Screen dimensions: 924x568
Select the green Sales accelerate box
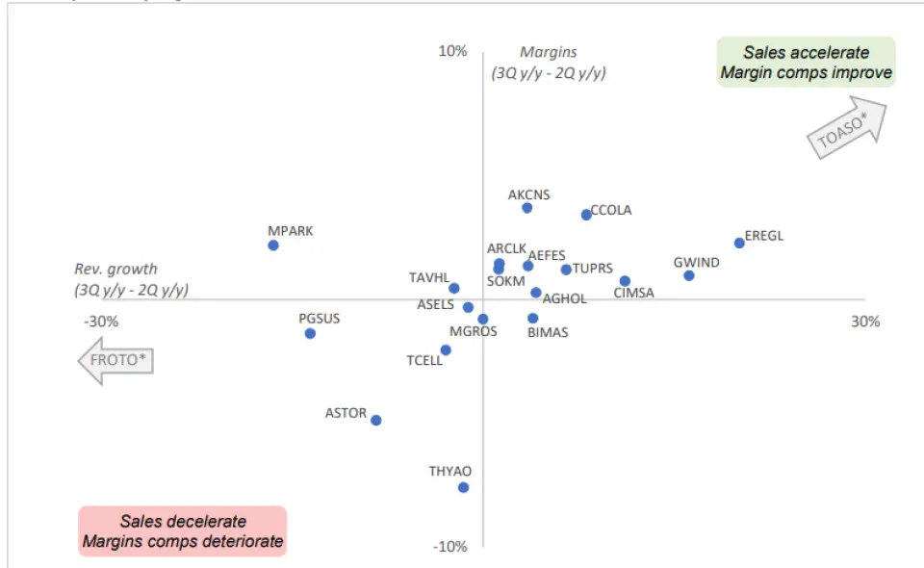point(806,63)
